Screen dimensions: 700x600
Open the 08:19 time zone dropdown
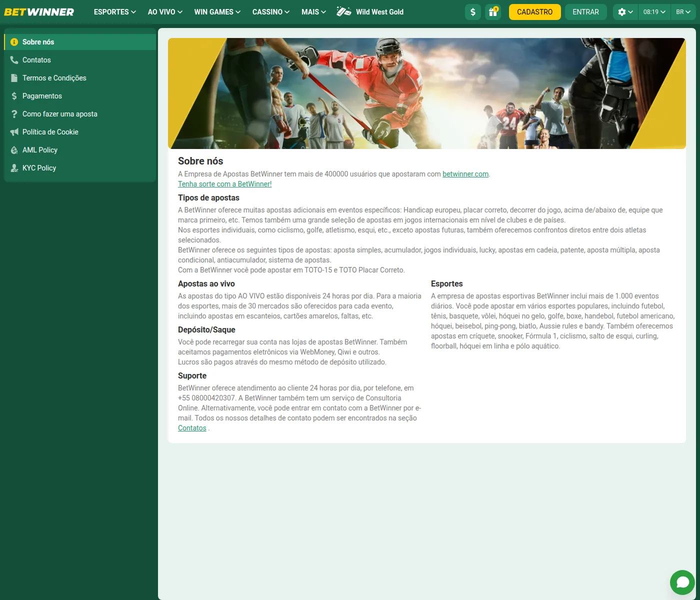[x=654, y=12]
